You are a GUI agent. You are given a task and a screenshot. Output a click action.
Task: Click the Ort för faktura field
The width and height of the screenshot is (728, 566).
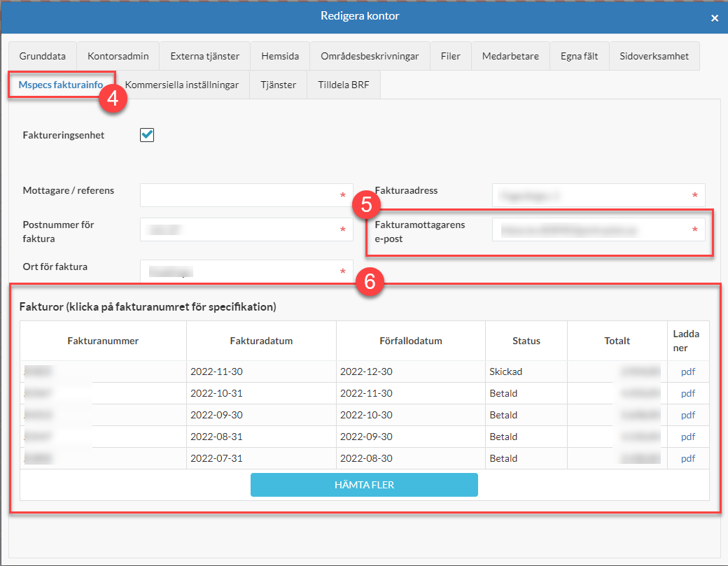[x=246, y=271]
